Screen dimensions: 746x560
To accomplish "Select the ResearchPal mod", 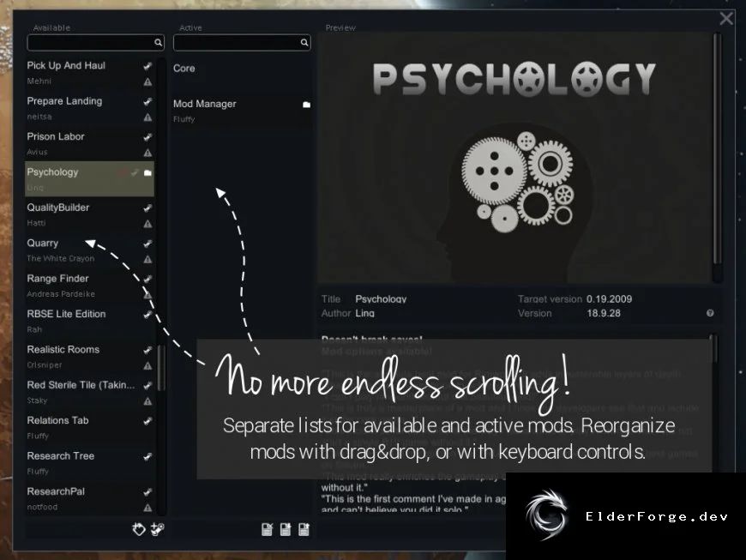I will (x=89, y=498).
